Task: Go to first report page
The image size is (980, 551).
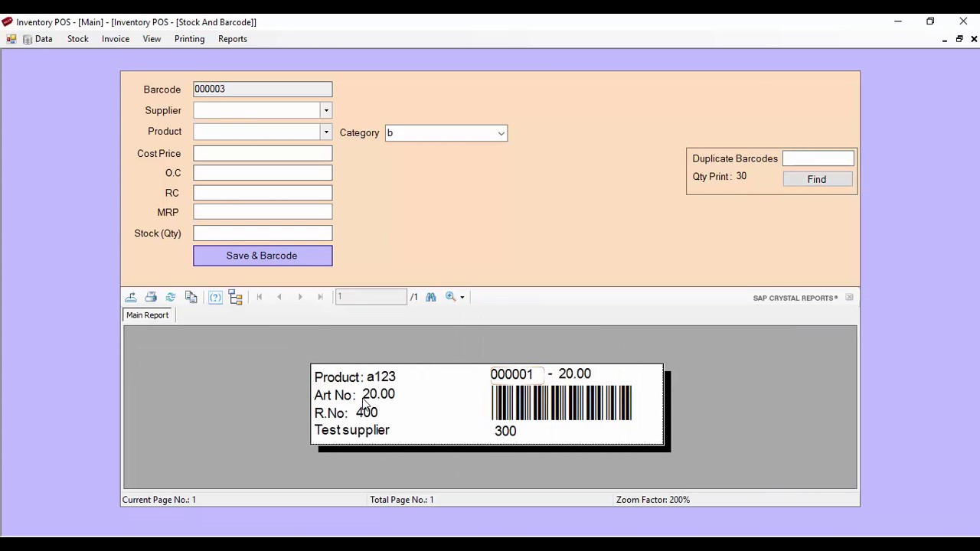Action: tap(260, 297)
